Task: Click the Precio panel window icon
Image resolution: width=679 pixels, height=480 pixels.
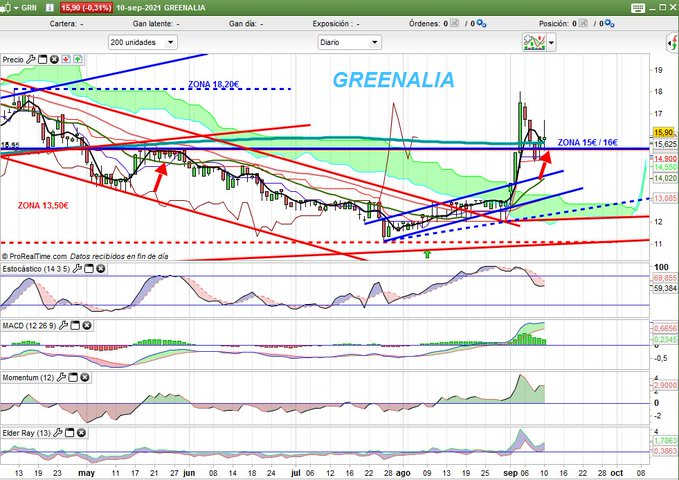Action: pos(42,59)
